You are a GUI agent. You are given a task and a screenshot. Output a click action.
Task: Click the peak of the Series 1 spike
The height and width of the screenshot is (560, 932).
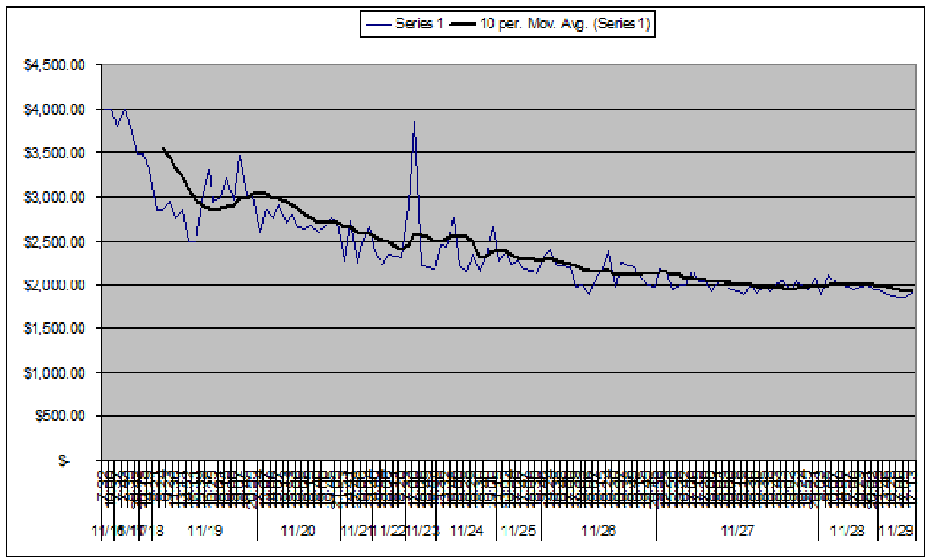click(x=414, y=123)
